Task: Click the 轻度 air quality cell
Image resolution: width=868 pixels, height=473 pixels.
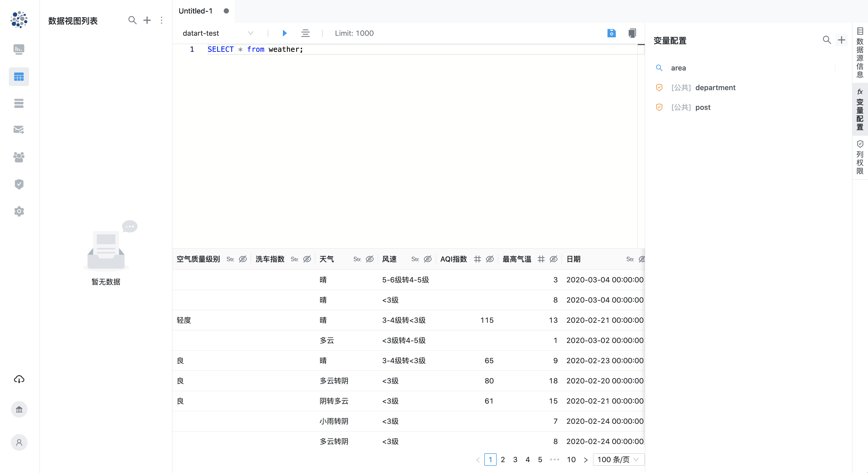Action: 184,320
